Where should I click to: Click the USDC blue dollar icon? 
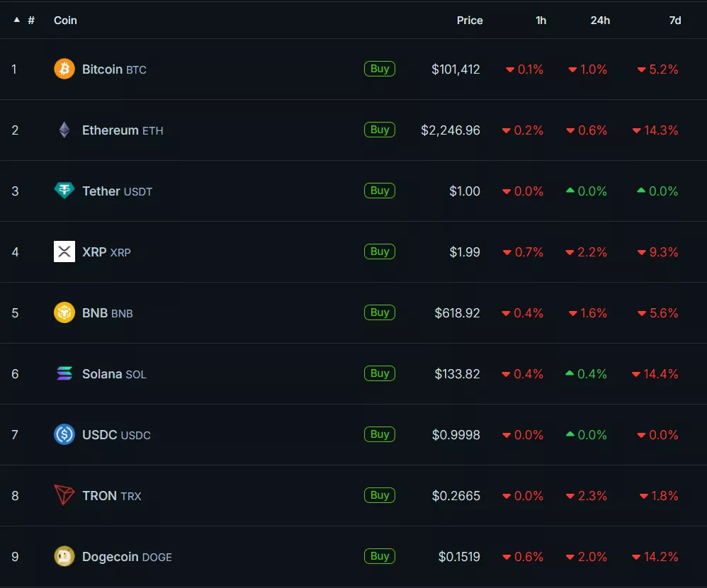point(64,434)
